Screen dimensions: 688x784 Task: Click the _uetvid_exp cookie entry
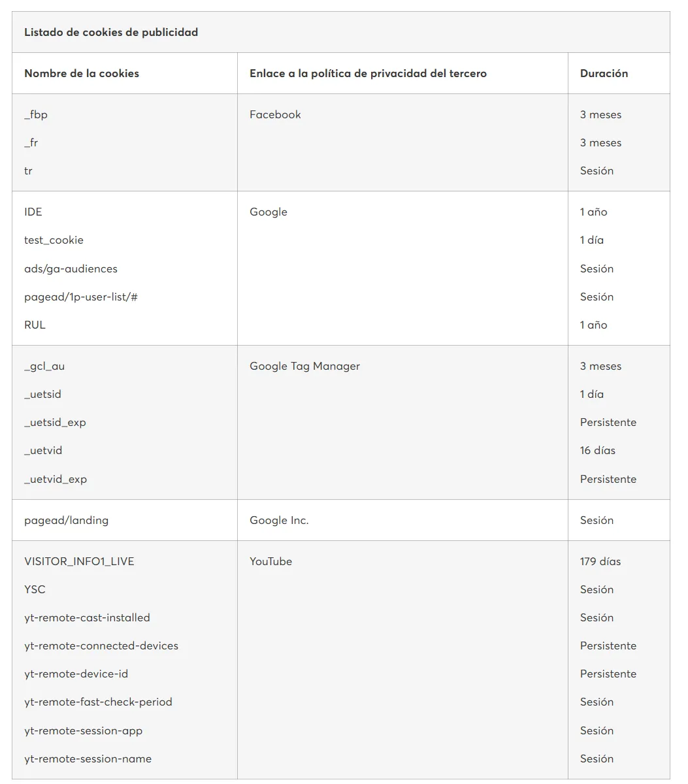point(56,479)
